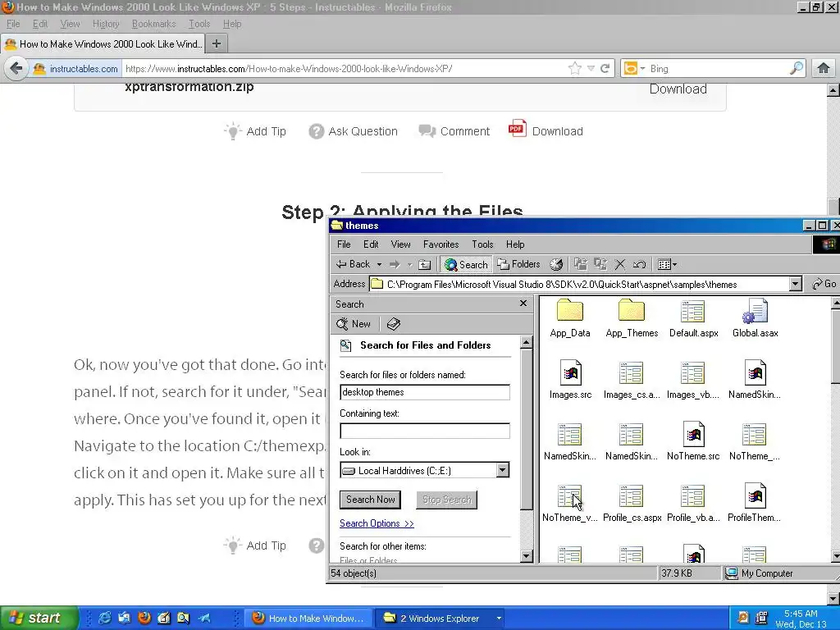Go up one folder level in Explorer
840x630 pixels.
tap(424, 264)
